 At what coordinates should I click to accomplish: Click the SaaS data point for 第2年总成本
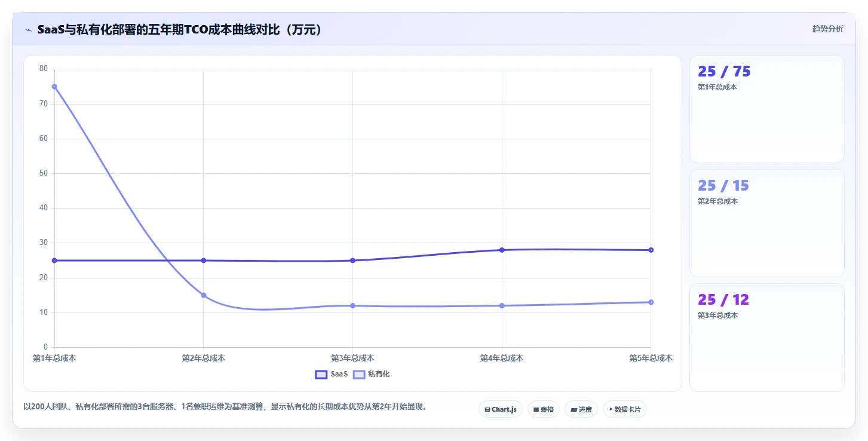(204, 261)
